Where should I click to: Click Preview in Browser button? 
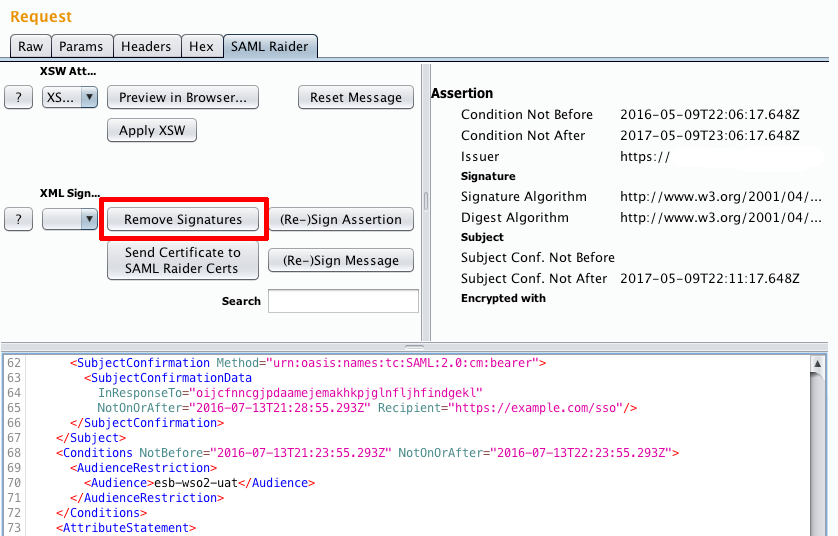[x=183, y=98]
